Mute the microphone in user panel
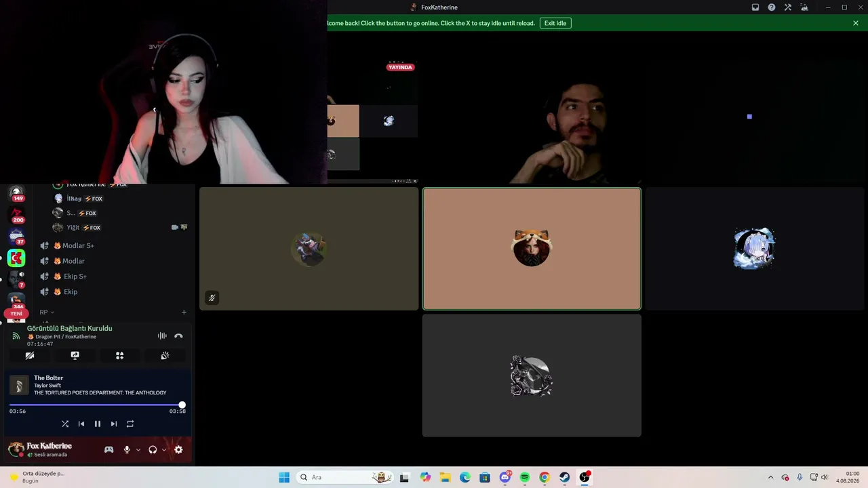This screenshot has height=488, width=868. [x=127, y=449]
